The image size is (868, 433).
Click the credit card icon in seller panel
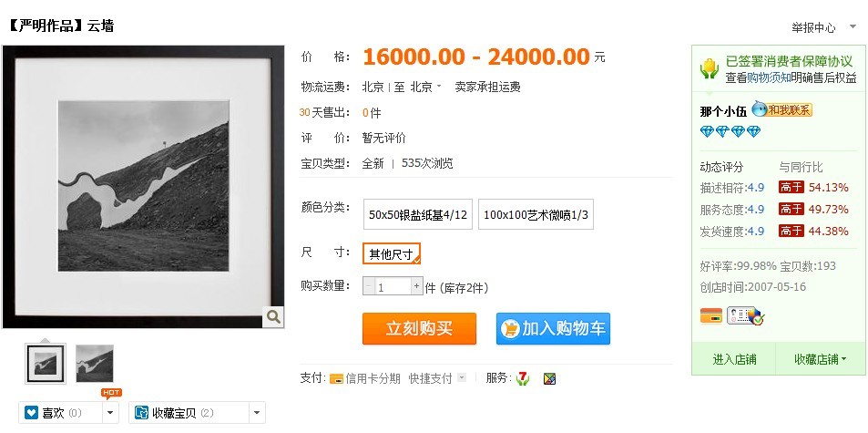[x=711, y=316]
